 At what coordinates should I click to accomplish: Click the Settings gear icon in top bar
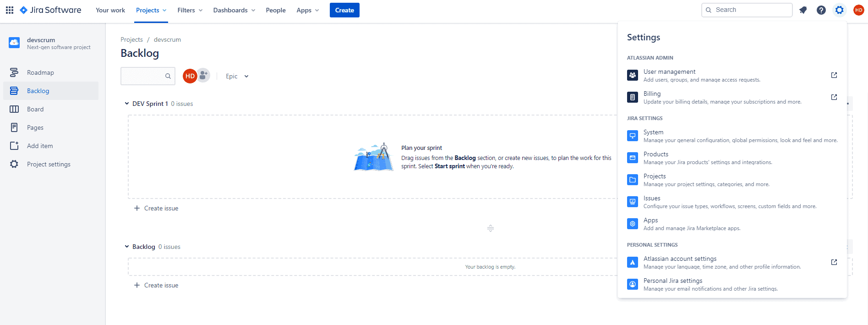click(840, 10)
